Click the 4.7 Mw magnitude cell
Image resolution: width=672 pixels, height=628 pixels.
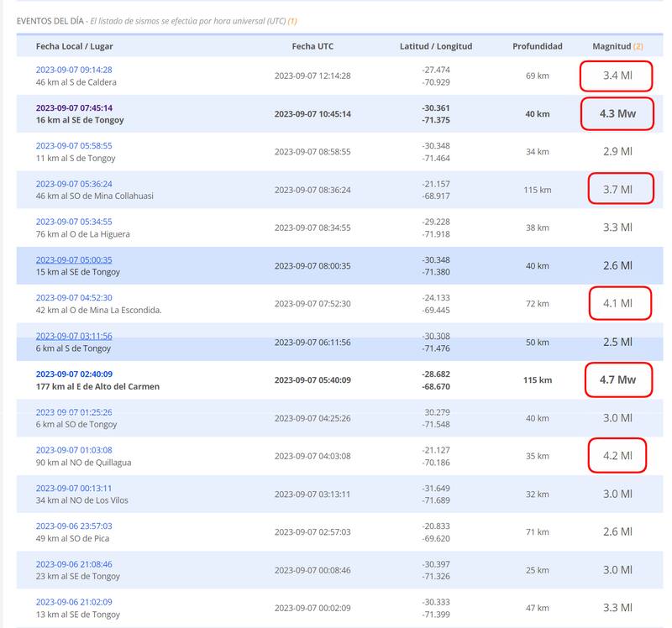[x=617, y=379]
